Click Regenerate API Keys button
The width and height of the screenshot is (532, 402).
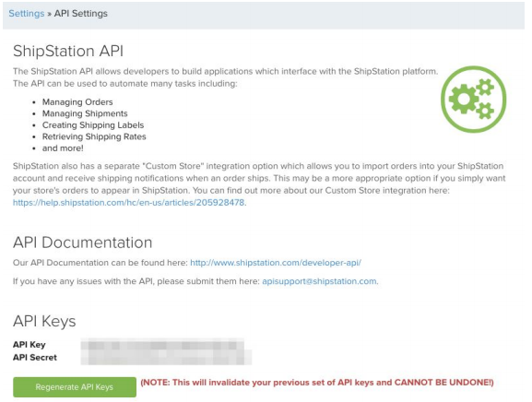[x=75, y=387]
